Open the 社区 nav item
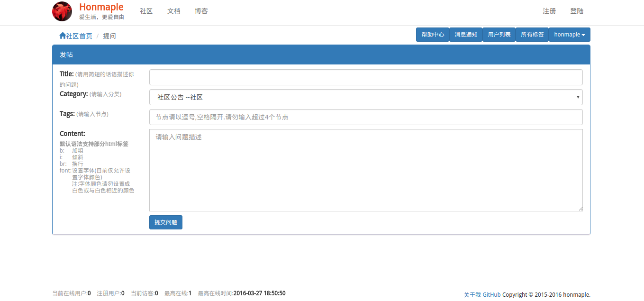 [x=146, y=11]
